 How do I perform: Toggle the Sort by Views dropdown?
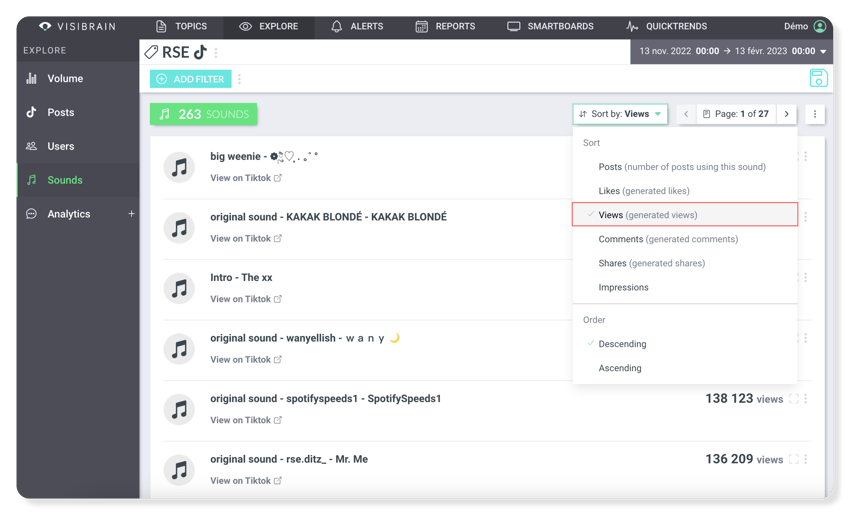click(620, 114)
